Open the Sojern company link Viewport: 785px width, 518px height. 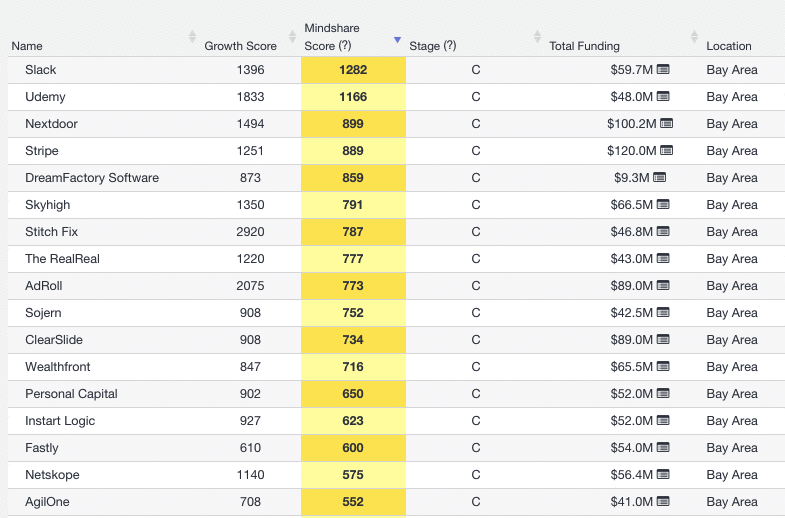(43, 313)
